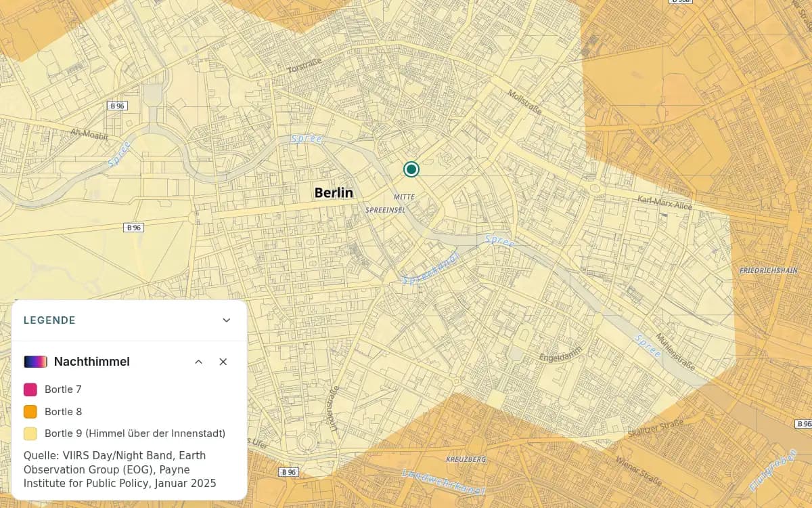Click the Mollstraße street label

click(524, 103)
